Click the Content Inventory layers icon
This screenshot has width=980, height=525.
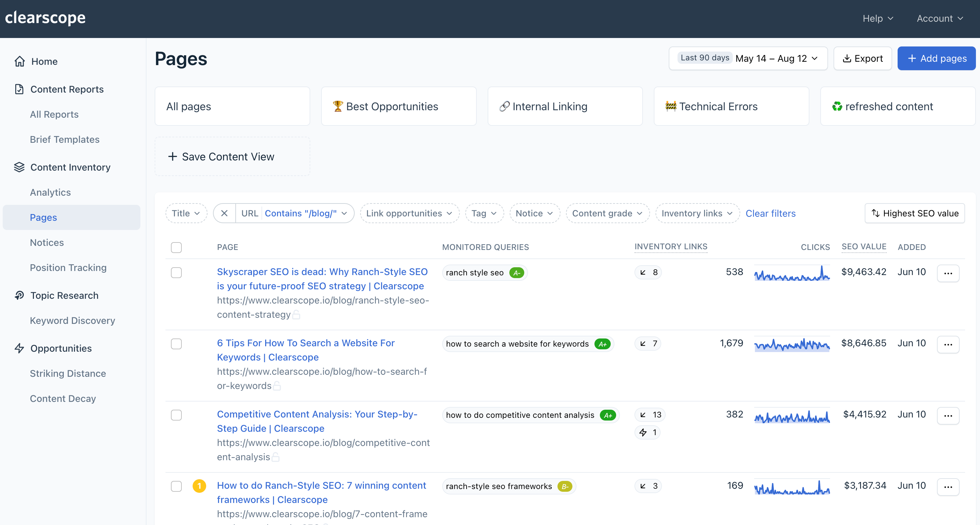(x=19, y=167)
